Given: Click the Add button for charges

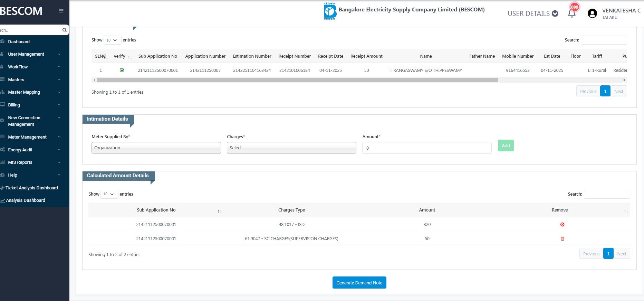Looking at the screenshot, I should [506, 145].
